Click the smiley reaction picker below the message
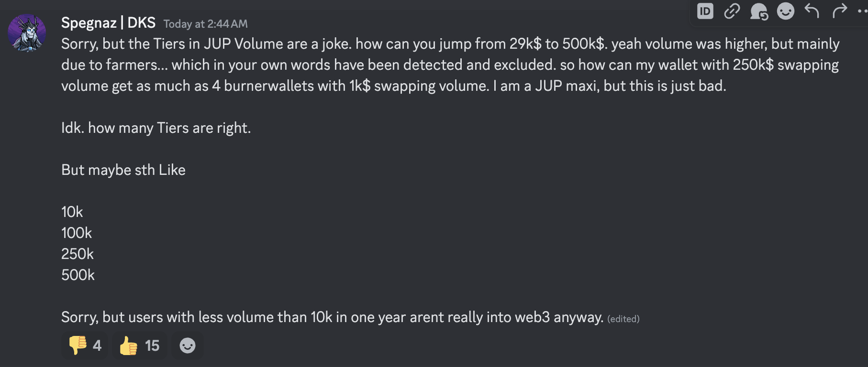 [x=187, y=345]
